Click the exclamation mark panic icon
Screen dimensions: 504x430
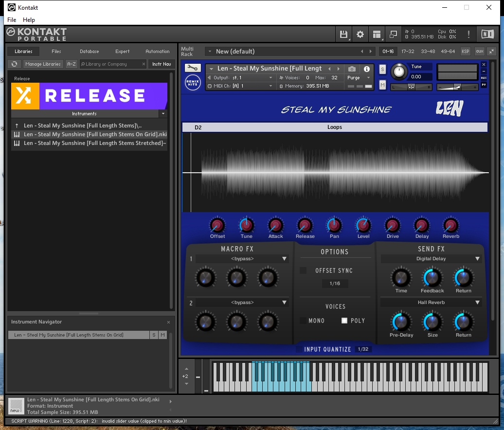coord(468,35)
